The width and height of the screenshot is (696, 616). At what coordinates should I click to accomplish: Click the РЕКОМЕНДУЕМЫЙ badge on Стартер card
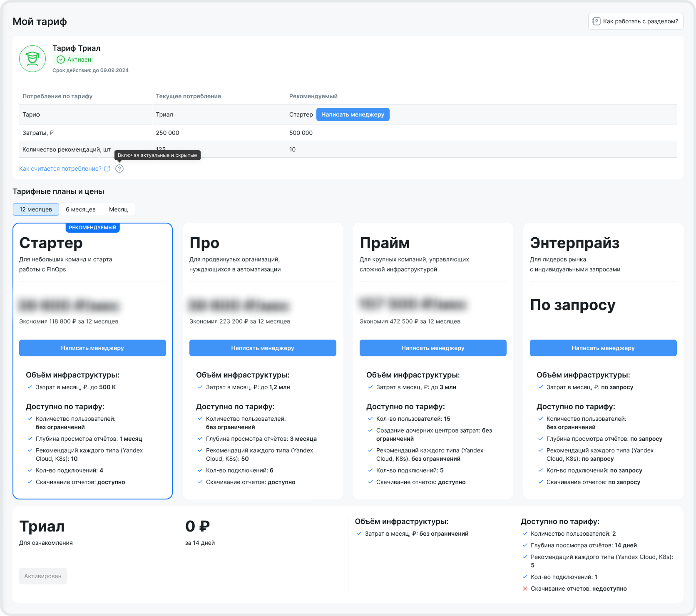click(92, 228)
